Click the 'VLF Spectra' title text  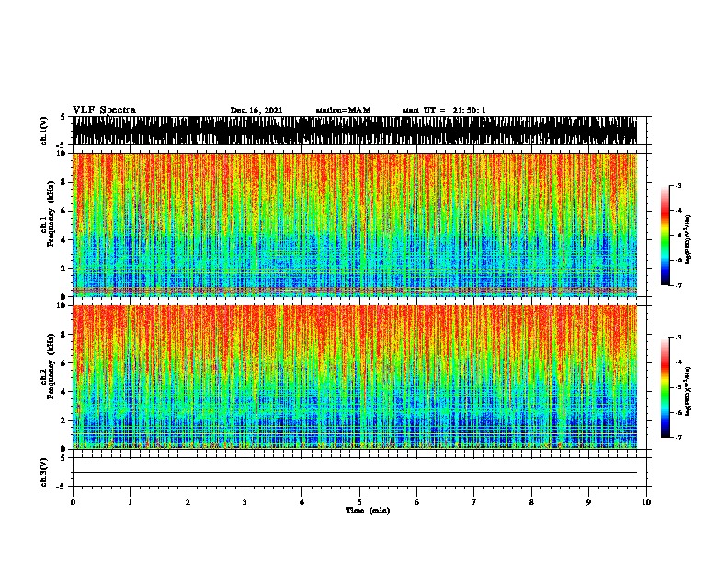pyautogui.click(x=104, y=110)
